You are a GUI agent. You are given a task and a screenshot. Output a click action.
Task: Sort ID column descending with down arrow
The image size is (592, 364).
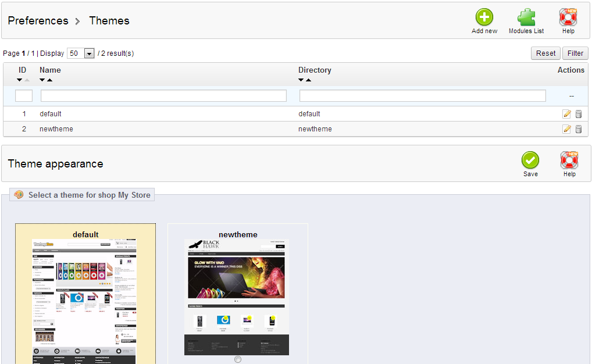pos(19,80)
